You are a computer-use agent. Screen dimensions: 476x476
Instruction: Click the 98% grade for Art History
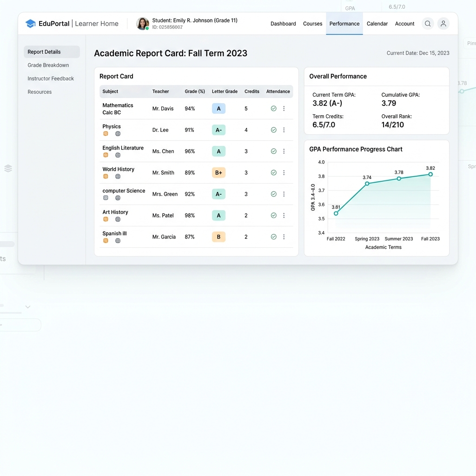point(190,216)
